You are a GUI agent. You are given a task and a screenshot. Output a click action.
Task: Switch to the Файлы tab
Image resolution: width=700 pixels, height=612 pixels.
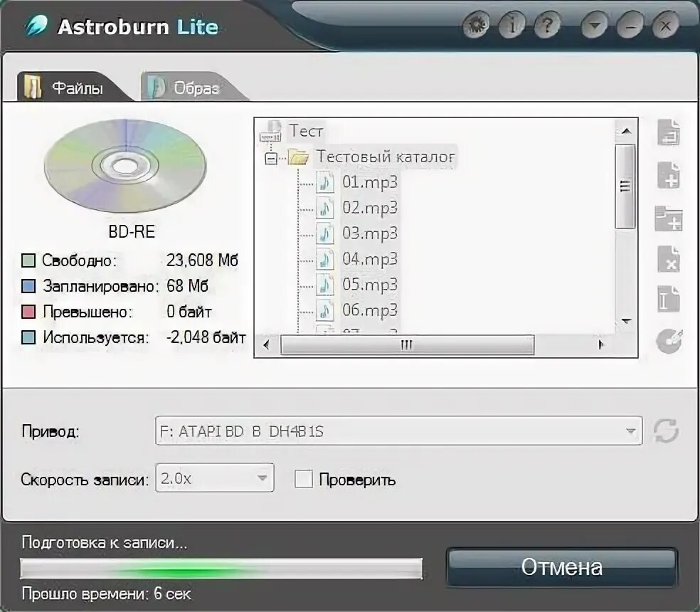pyautogui.click(x=71, y=87)
